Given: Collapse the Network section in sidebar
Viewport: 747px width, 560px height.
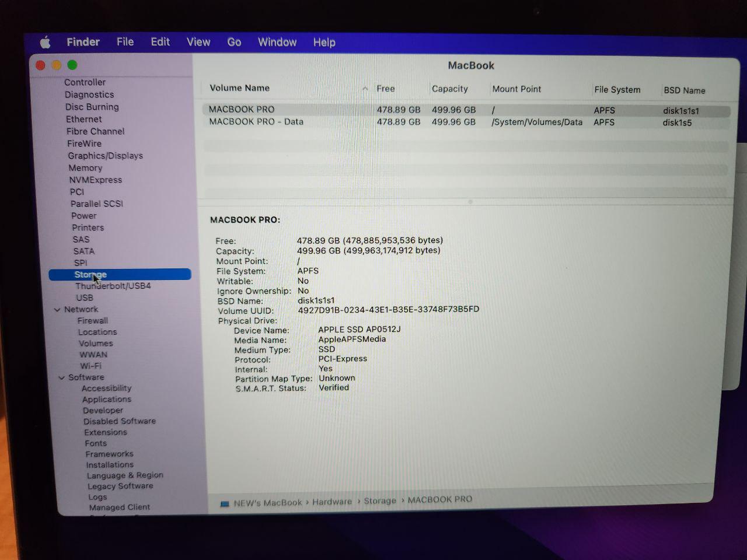Looking at the screenshot, I should coord(57,310).
